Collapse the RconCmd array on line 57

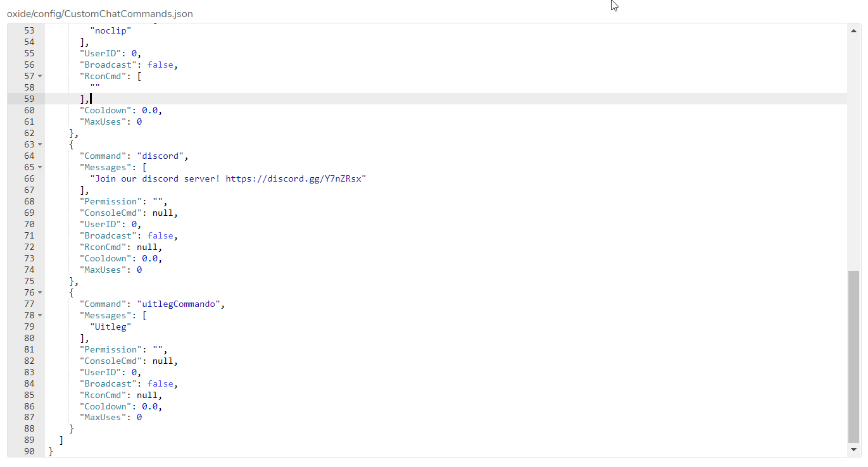click(41, 76)
